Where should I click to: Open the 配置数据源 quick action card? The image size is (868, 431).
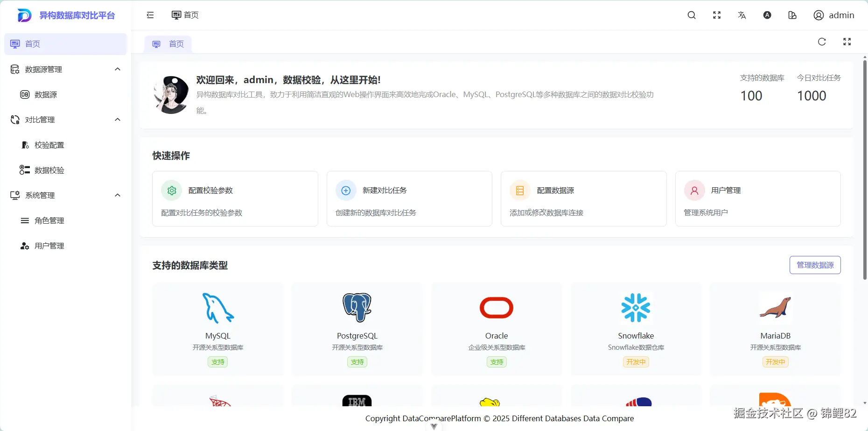(583, 199)
